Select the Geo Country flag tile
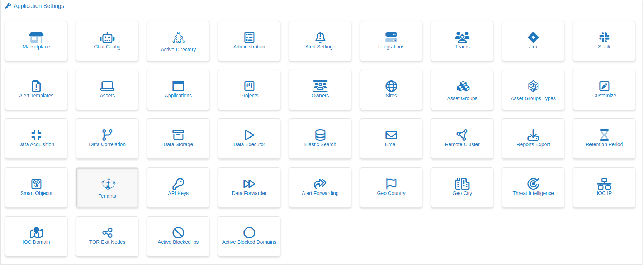Viewport: 644px width, 265px height. click(391, 187)
